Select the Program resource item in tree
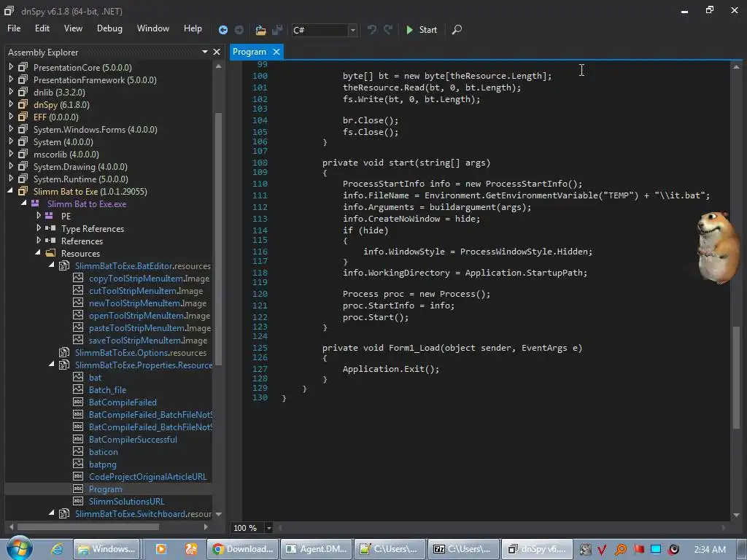The width and height of the screenshot is (747, 560). [x=105, y=489]
